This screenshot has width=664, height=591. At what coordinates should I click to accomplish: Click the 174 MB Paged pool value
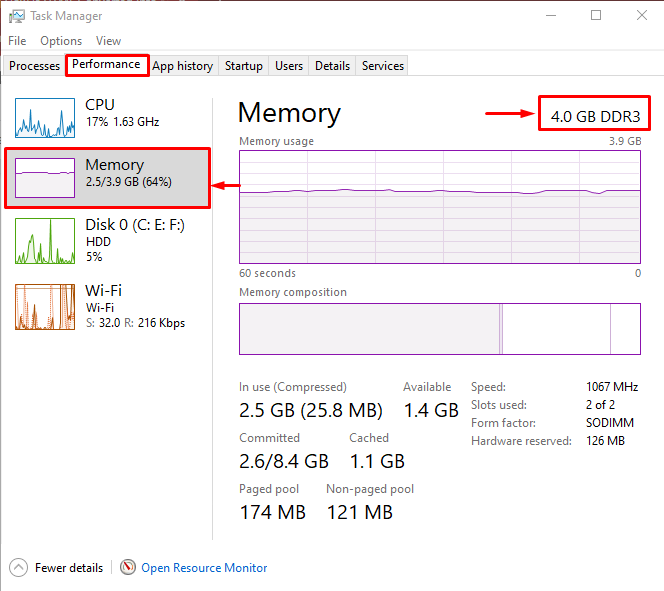[273, 513]
